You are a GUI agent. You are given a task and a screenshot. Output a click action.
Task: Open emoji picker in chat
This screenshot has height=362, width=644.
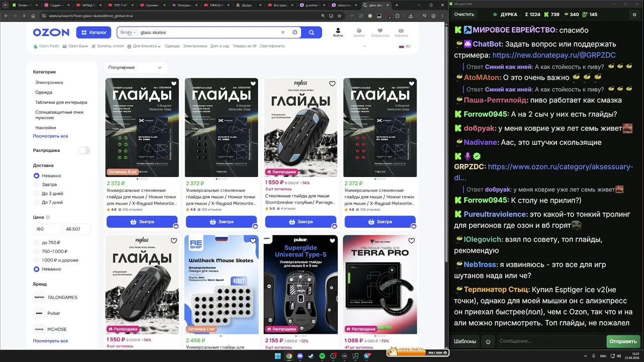(x=488, y=341)
